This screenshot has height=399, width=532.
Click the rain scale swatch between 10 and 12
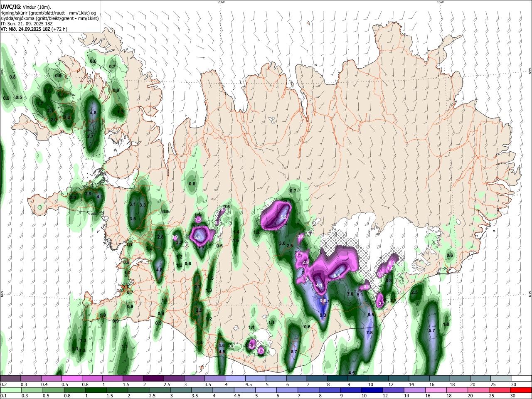[x=372, y=390]
